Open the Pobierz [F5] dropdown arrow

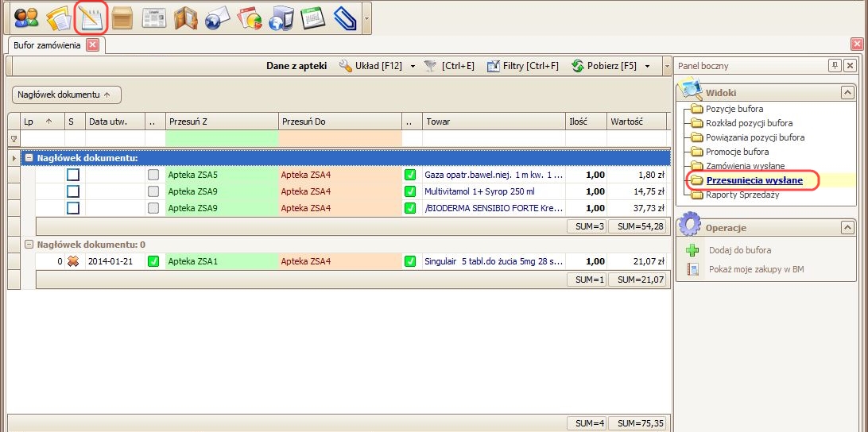pos(648,66)
